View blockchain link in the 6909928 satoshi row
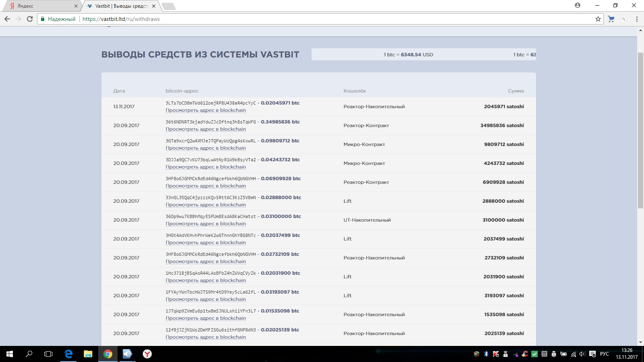Viewport: 644px width, 362px height. pyautogui.click(x=206, y=186)
